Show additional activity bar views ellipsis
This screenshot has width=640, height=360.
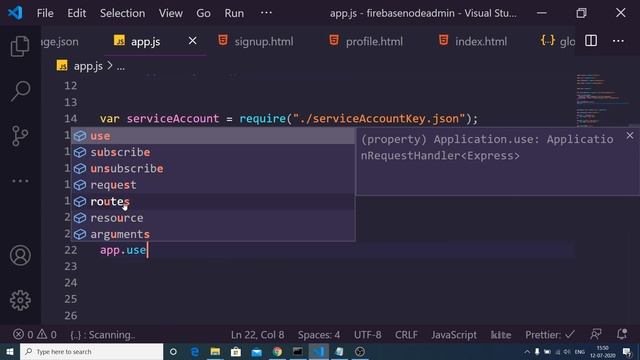[20, 181]
